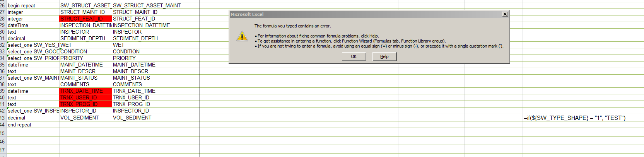Select the INSPECTION_DATETIME label cell
The image size is (644, 157).
[x=141, y=25]
